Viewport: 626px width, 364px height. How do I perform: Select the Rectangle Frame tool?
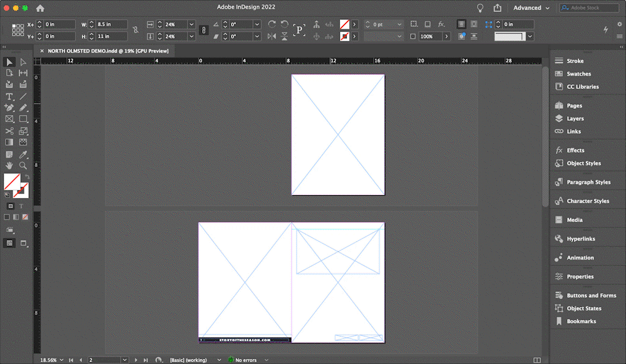pos(9,119)
